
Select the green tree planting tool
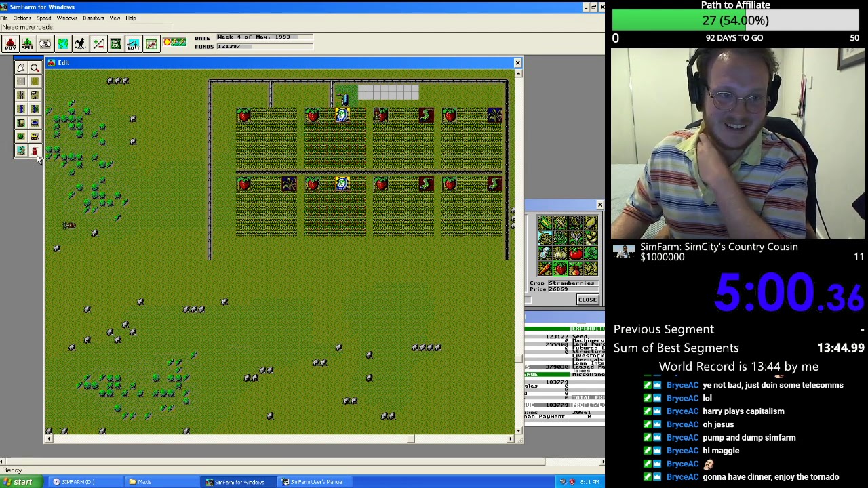coord(20,136)
